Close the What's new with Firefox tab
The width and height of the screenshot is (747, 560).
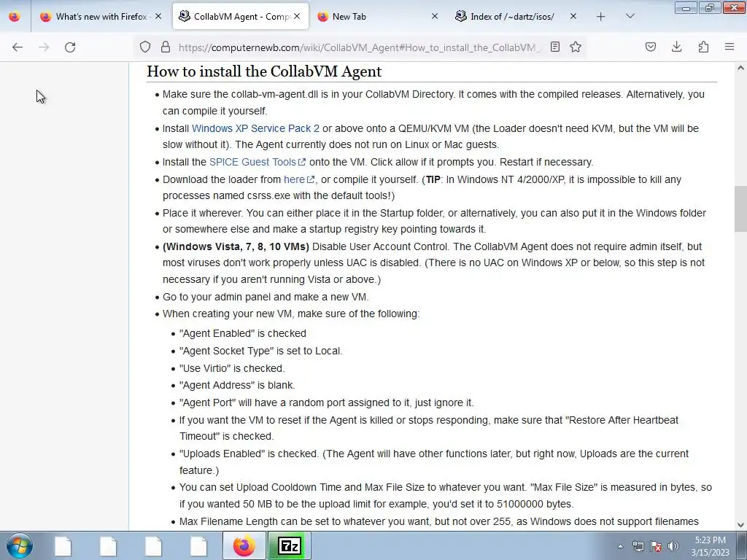(x=158, y=16)
